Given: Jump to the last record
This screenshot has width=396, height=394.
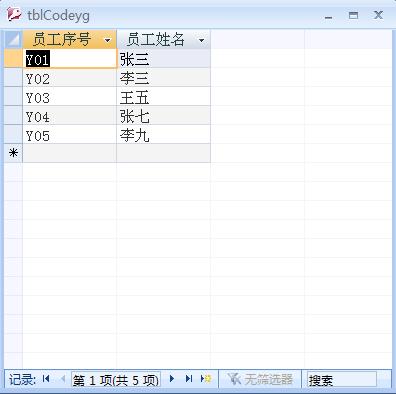Looking at the screenshot, I should [189, 379].
